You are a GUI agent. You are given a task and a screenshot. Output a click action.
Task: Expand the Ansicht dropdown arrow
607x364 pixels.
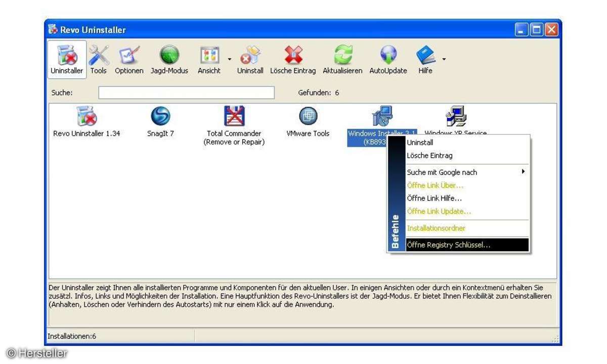click(x=229, y=59)
